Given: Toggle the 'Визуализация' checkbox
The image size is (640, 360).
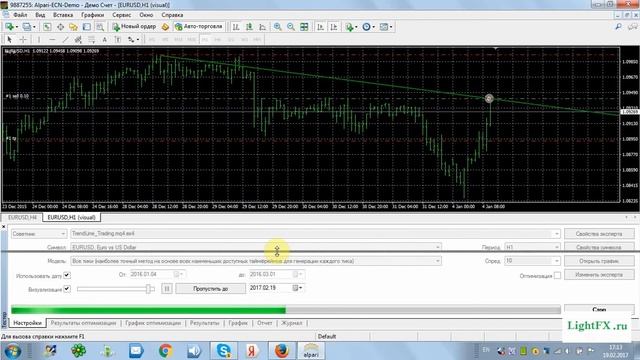Looking at the screenshot, I should tap(67, 289).
